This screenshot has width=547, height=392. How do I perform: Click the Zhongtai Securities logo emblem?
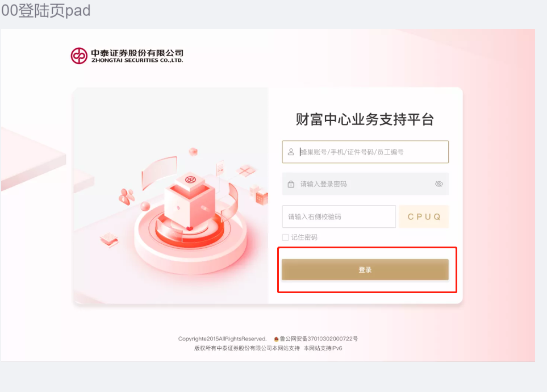(x=79, y=56)
